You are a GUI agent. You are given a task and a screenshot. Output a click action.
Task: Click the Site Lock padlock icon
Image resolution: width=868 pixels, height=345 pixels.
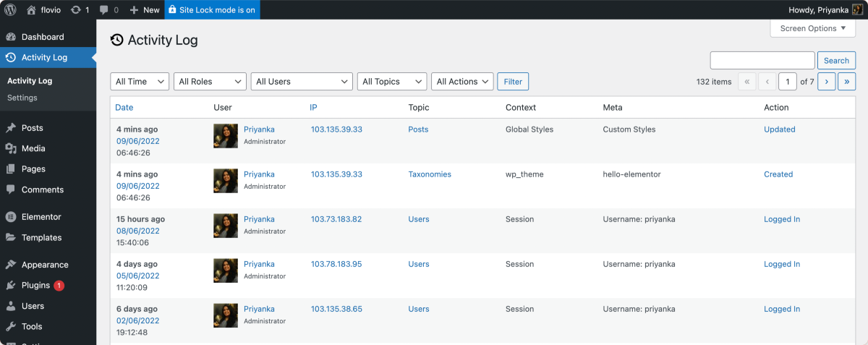point(172,10)
